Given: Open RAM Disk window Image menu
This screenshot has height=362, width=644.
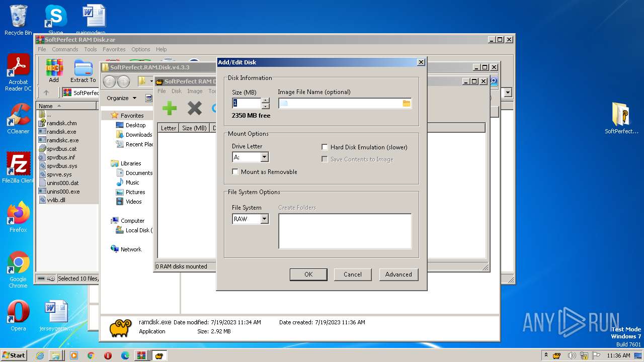Looking at the screenshot, I should [195, 91].
